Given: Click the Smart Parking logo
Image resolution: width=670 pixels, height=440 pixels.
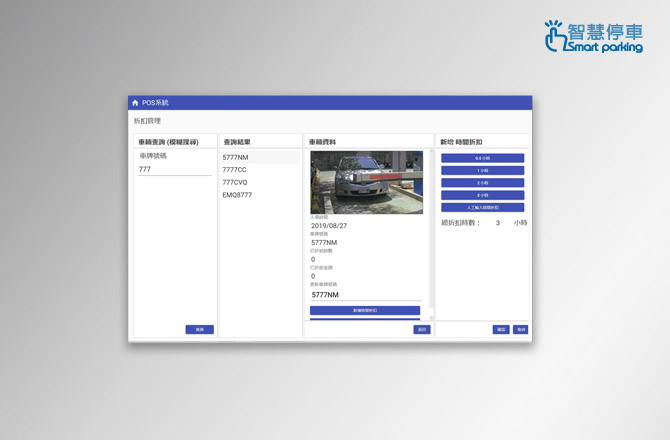Looking at the screenshot, I should tap(593, 35).
